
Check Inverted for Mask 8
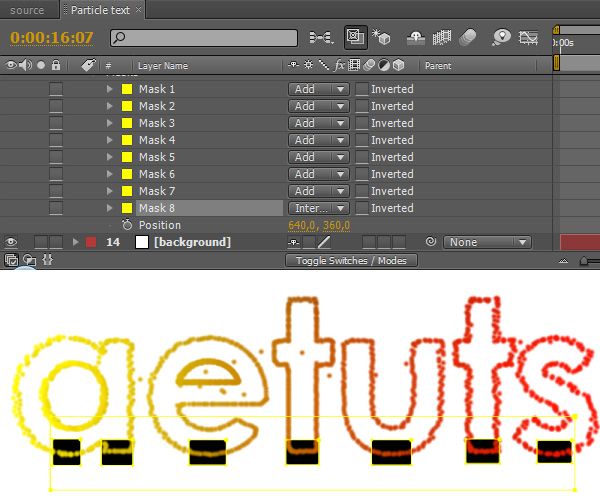[x=362, y=208]
